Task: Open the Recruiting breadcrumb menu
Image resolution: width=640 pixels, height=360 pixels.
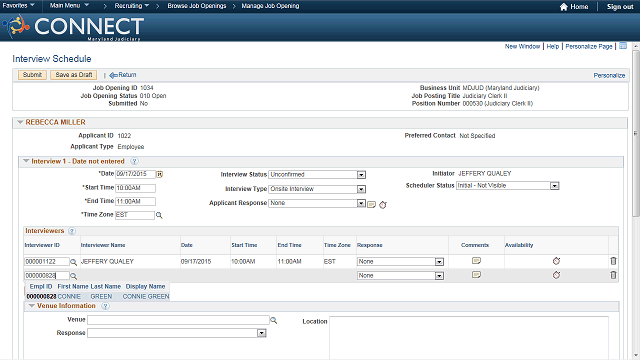Action: click(x=131, y=6)
